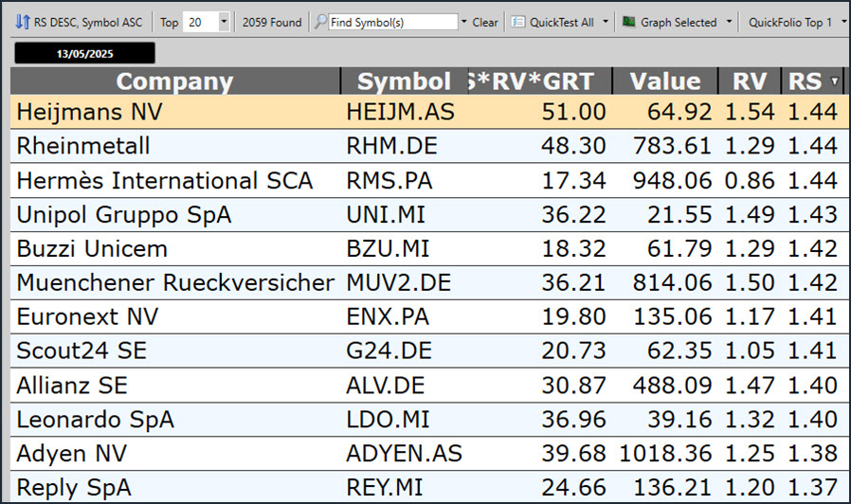Select Muenchener Rueckversicher row
The image size is (851, 504).
[429, 282]
